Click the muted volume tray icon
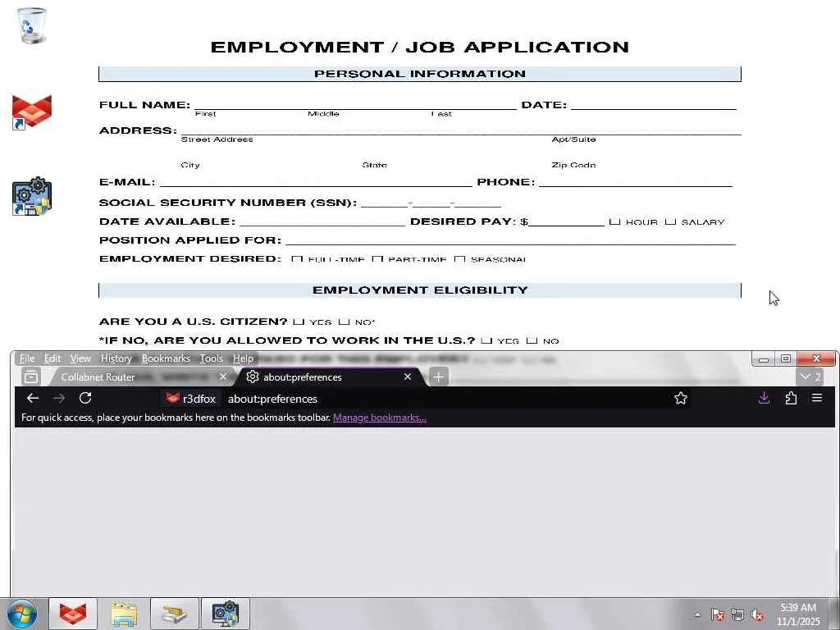The height and width of the screenshot is (630, 840). click(757, 614)
